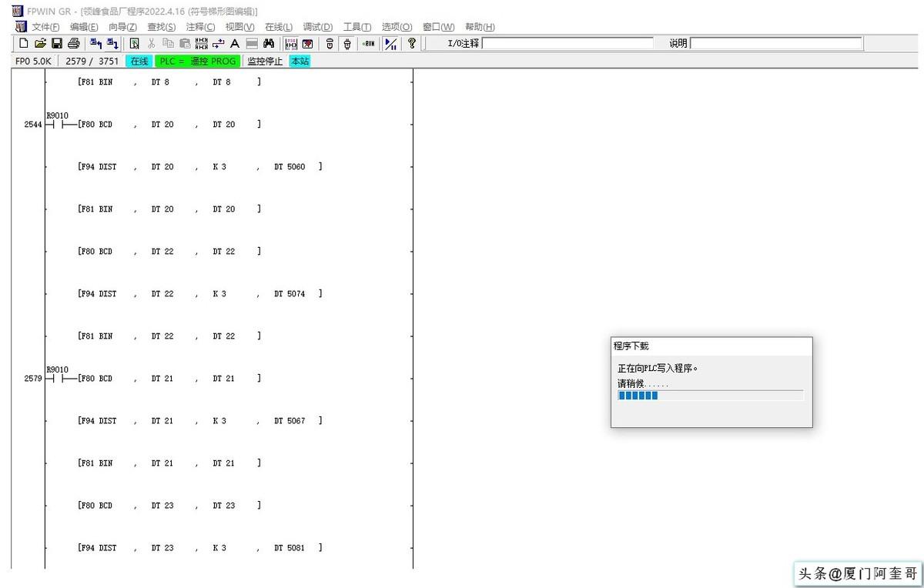Open the 向导(Z) menu
This screenshot has width=924, height=588.
click(x=122, y=27)
